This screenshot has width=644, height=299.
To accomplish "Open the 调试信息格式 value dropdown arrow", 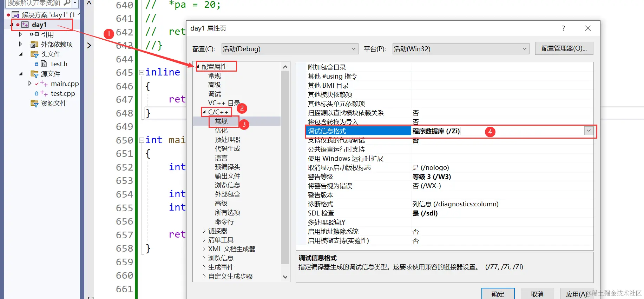I will [x=589, y=131].
